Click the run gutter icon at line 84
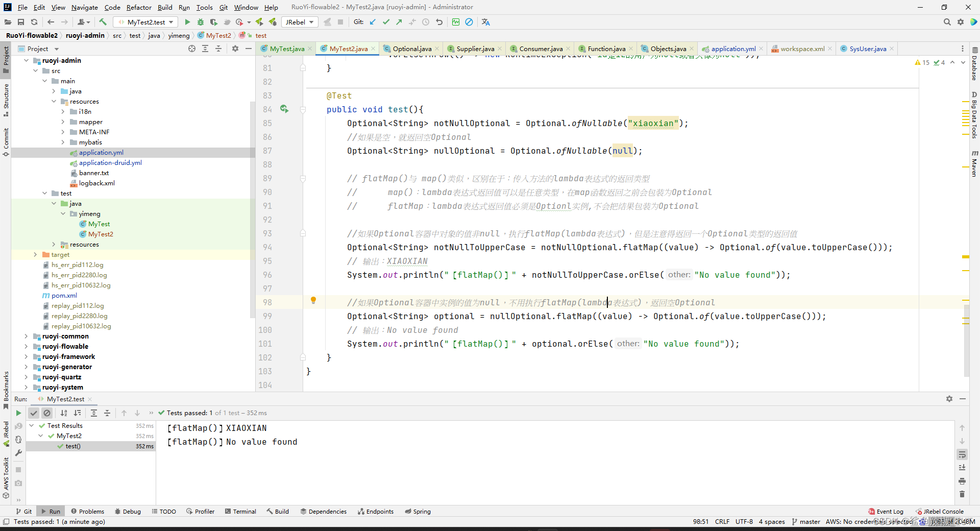 pyautogui.click(x=284, y=109)
